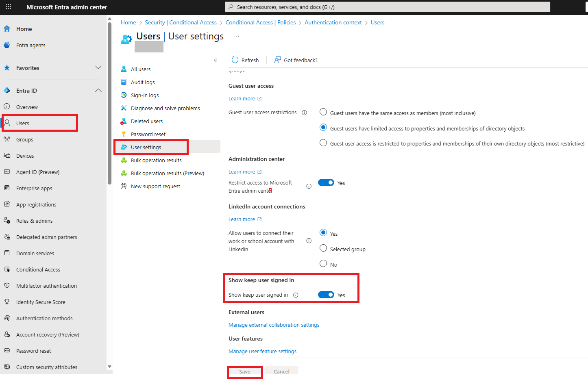Click the Password reset key icon in Users menu

pyautogui.click(x=124, y=134)
